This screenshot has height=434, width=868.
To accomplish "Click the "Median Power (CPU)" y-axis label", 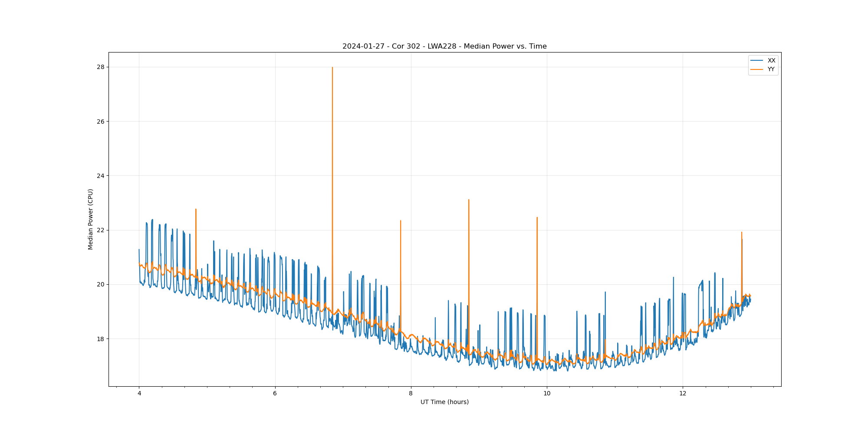I will (91, 219).
